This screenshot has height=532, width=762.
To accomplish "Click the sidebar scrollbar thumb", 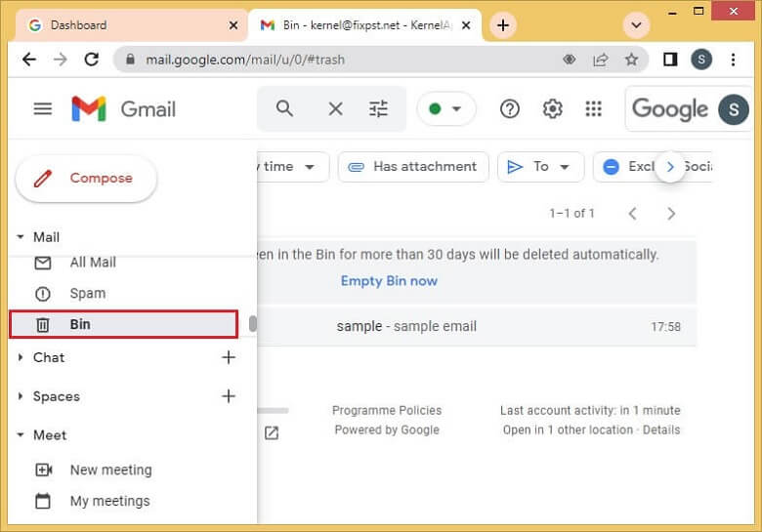I will coord(252,324).
